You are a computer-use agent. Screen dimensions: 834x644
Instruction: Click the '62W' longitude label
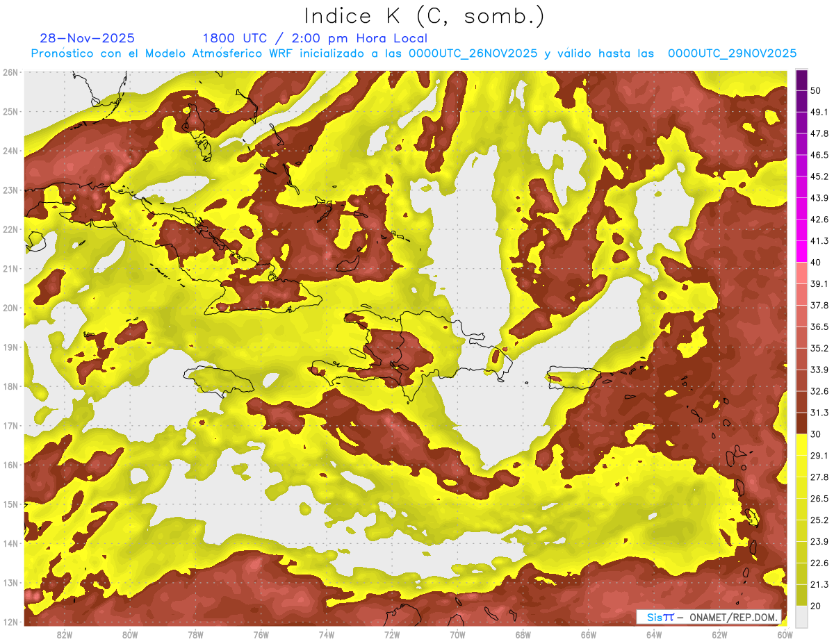pyautogui.click(x=719, y=634)
